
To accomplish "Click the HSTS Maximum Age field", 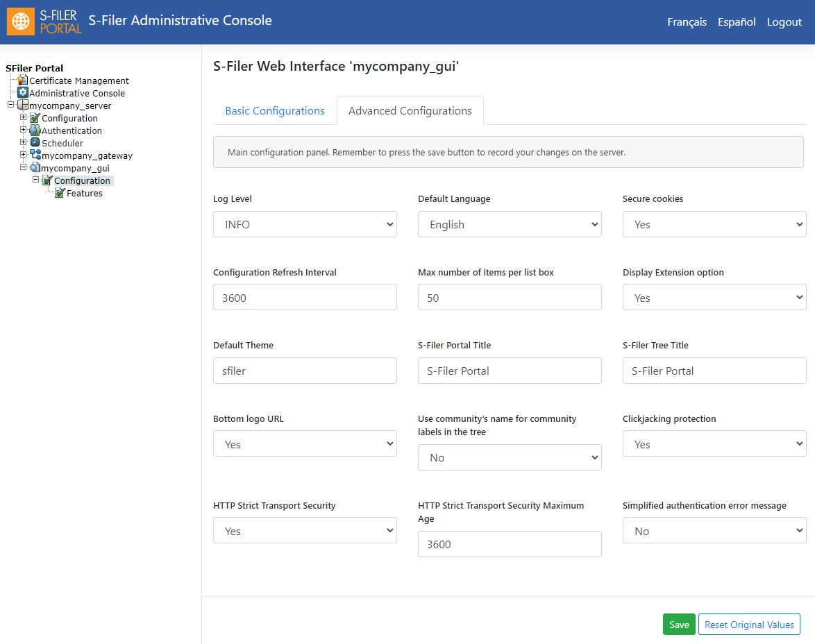I will 510,544.
